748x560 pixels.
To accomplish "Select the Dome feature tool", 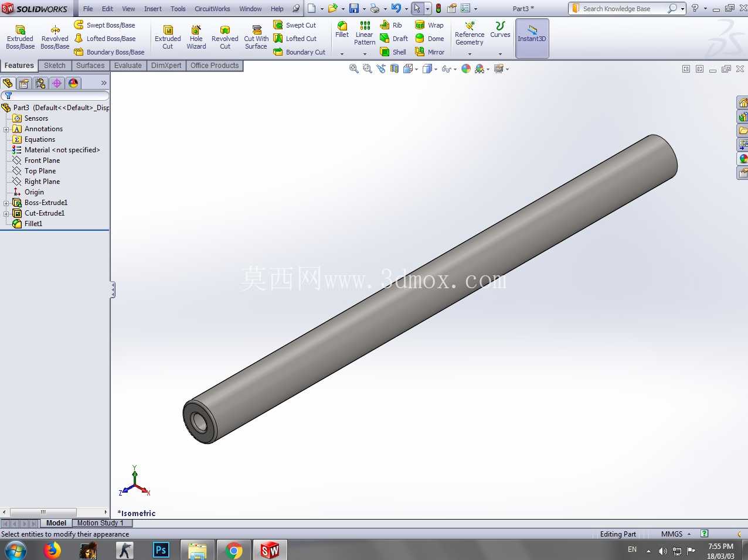I will (429, 39).
